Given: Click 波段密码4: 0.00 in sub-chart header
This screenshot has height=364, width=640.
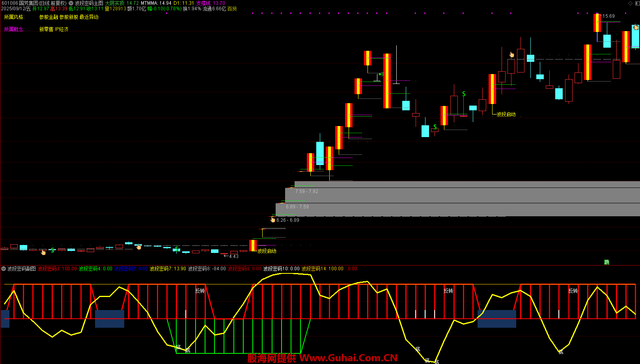Looking at the screenshot, I should point(95,269).
